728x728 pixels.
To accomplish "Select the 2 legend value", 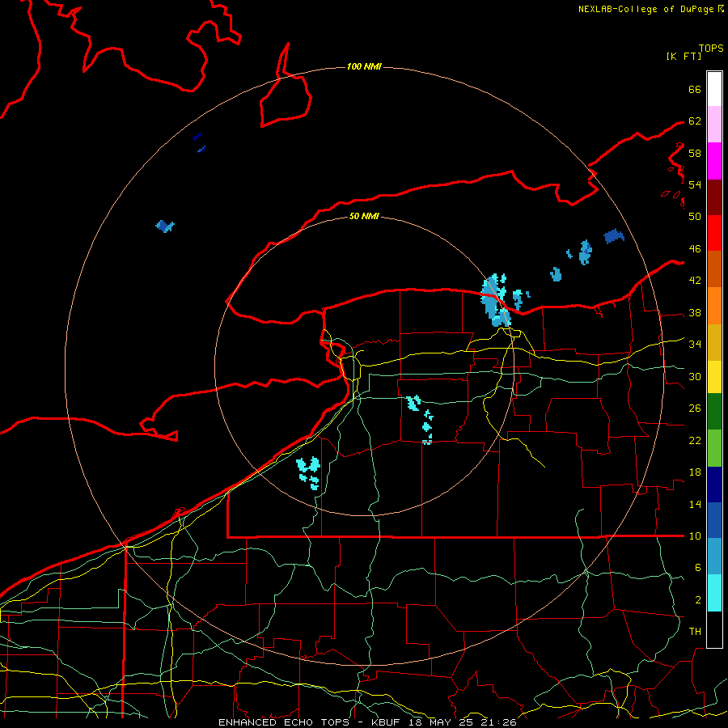I will pos(697,600).
